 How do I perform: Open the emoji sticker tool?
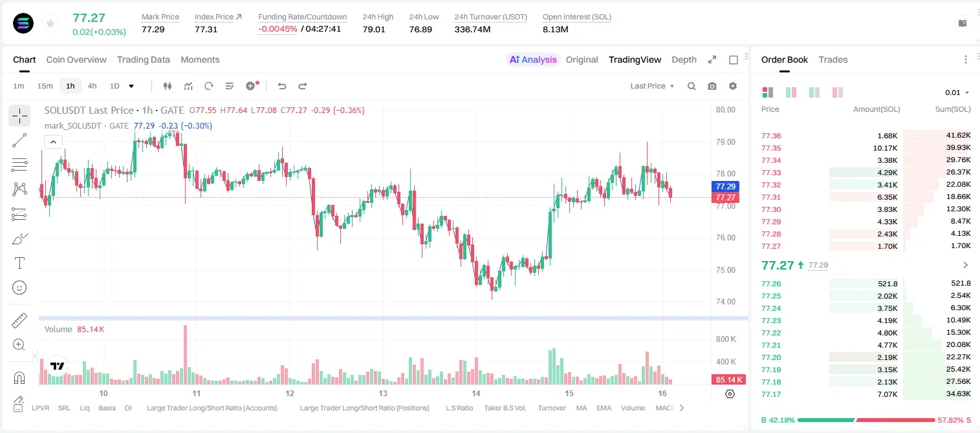[19, 288]
